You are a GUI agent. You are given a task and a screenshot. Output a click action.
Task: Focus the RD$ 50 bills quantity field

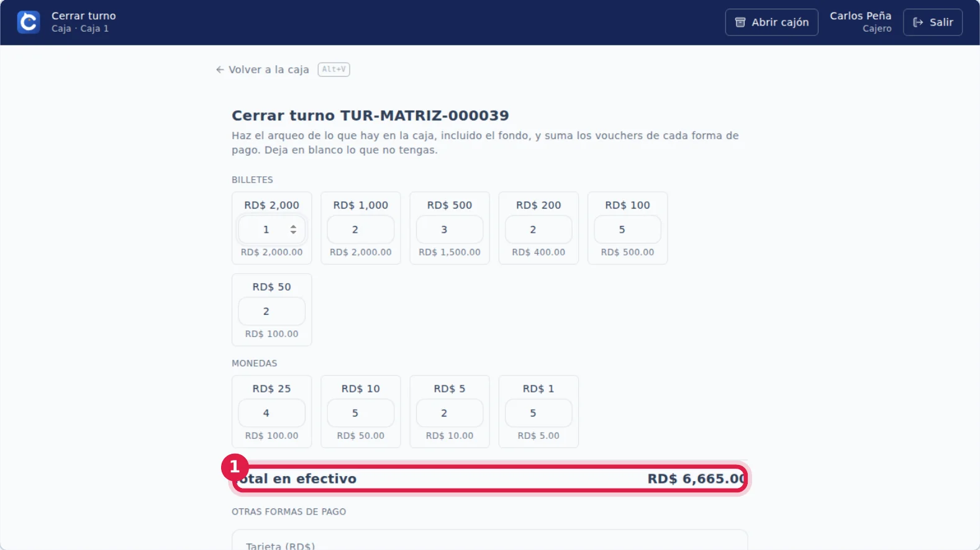[271, 312]
